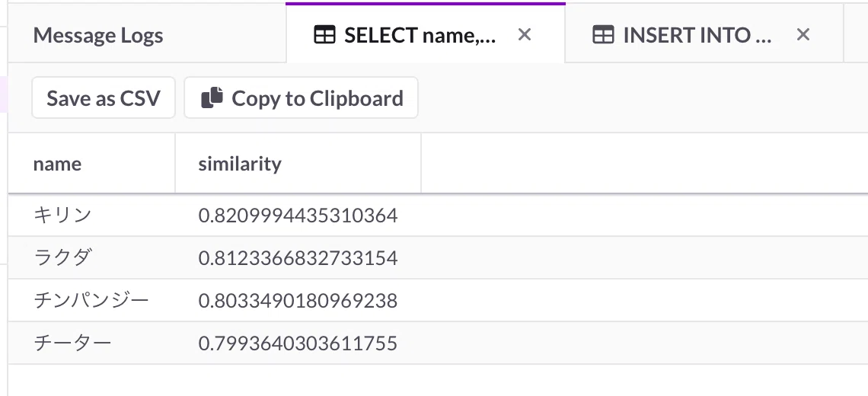
Task: Click similarity value 0.8209994435310364
Action: [x=298, y=216]
